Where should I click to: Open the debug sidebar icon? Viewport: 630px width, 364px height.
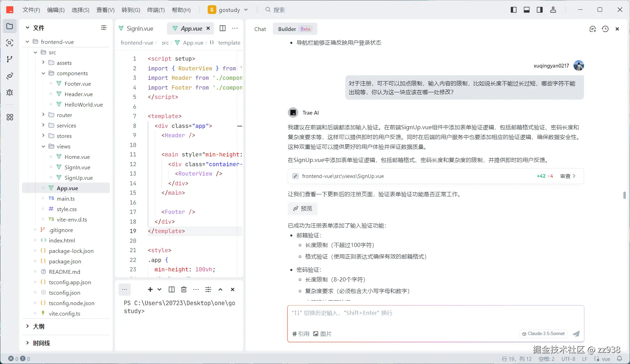tap(10, 92)
